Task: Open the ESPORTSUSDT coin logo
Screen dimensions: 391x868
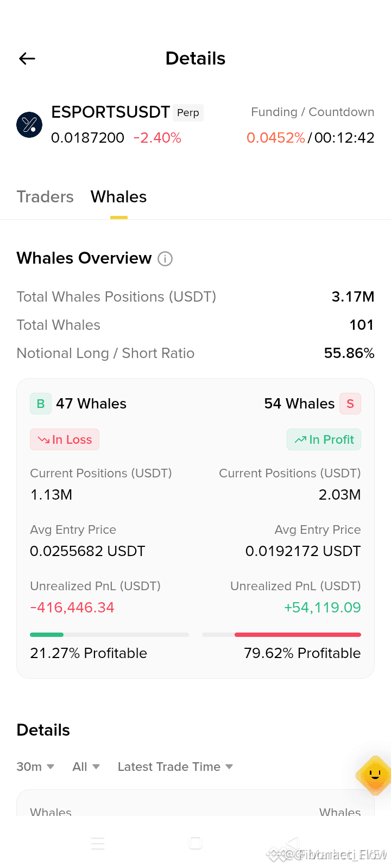Action: [29, 125]
